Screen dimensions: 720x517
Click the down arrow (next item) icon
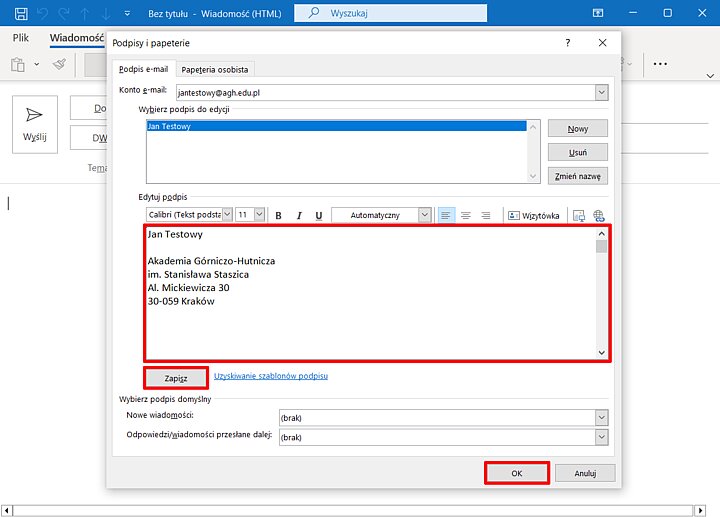[106, 13]
